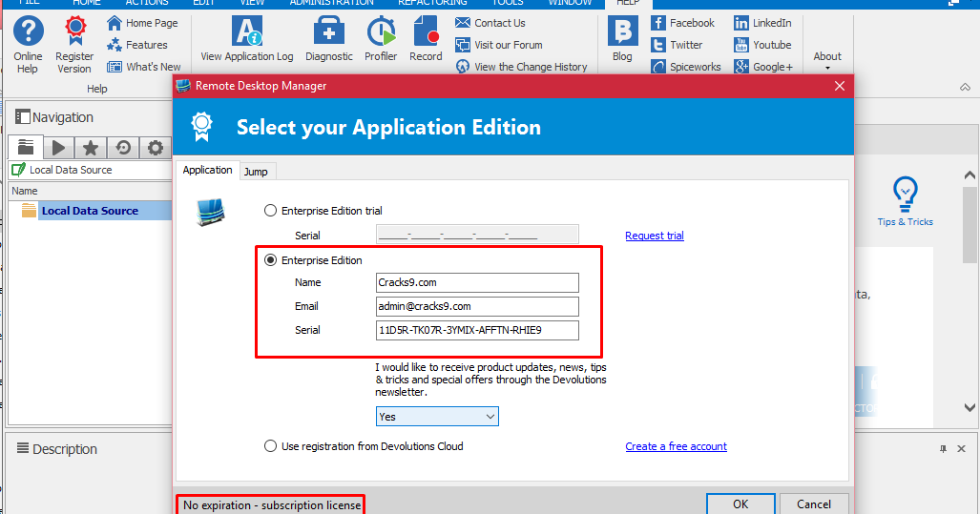Click the Email input field

[477, 306]
